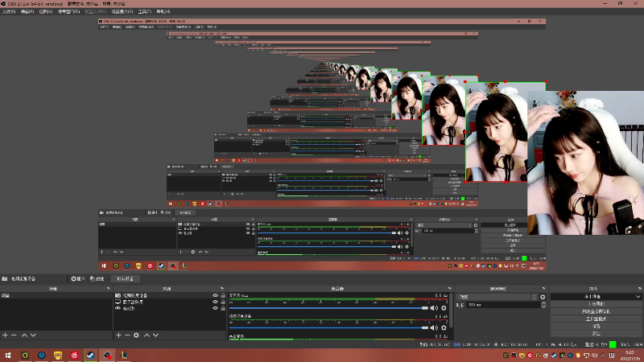Screen dimensions: 644x362
Task: Open Steam from the taskbar
Action: tap(90, 355)
